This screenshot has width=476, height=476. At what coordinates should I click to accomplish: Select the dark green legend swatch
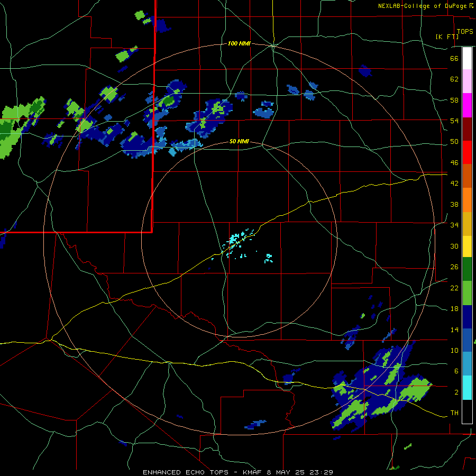tap(467, 269)
